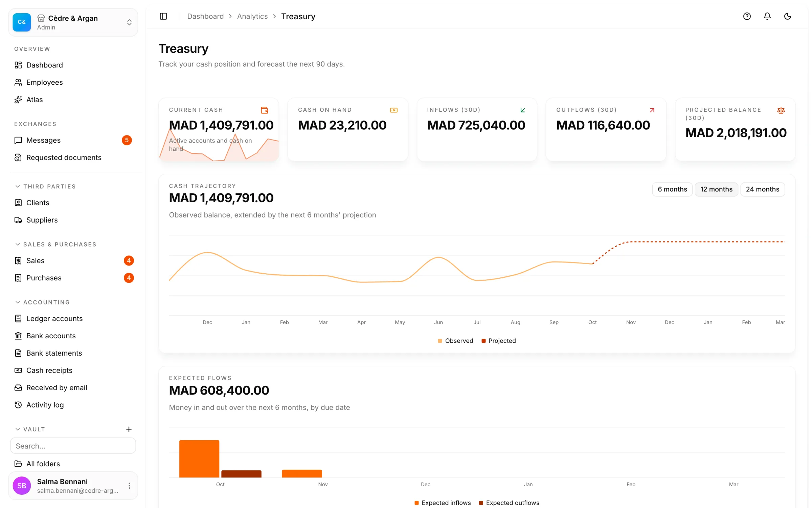Go to Suppliers
The height and width of the screenshot is (508, 812).
pos(73,220)
